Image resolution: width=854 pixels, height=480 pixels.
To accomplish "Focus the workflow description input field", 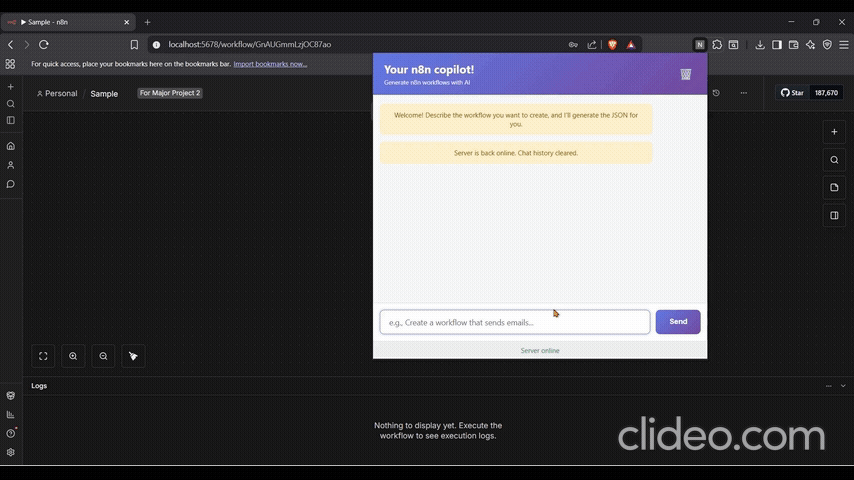I will pyautogui.click(x=515, y=322).
